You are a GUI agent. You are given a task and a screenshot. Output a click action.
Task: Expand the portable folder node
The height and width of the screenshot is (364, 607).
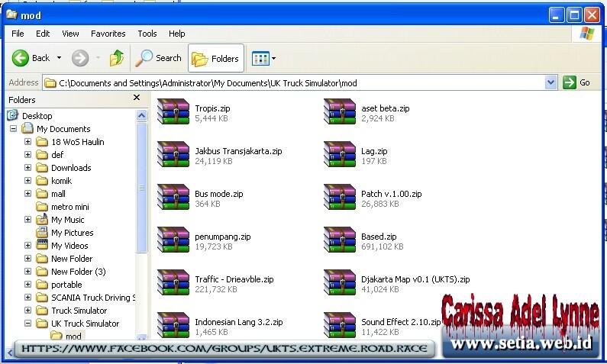[x=28, y=285]
